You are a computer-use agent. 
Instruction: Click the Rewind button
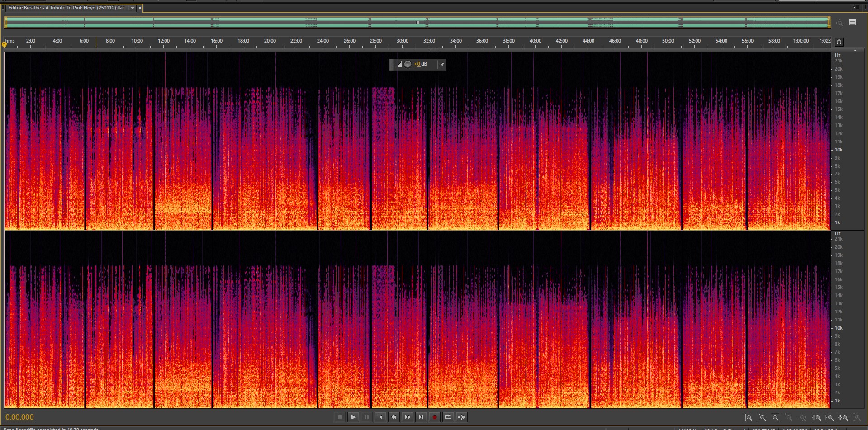[394, 417]
